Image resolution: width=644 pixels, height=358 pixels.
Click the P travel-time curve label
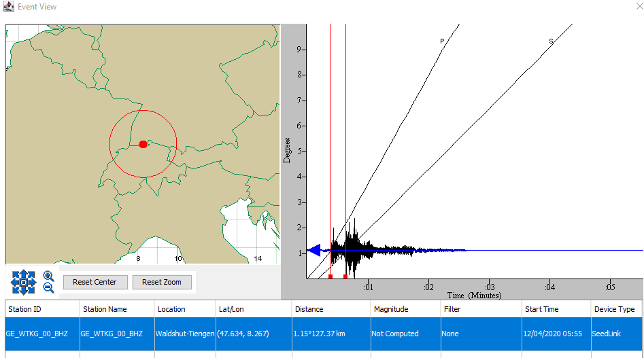click(442, 41)
